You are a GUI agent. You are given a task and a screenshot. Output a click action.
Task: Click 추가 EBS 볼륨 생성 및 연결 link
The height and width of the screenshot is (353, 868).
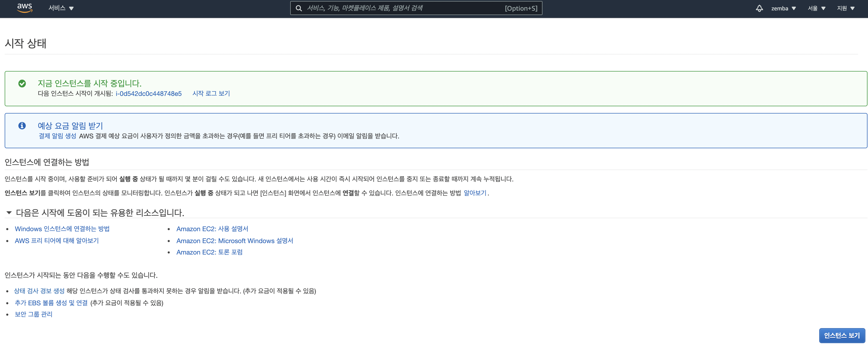tap(51, 303)
